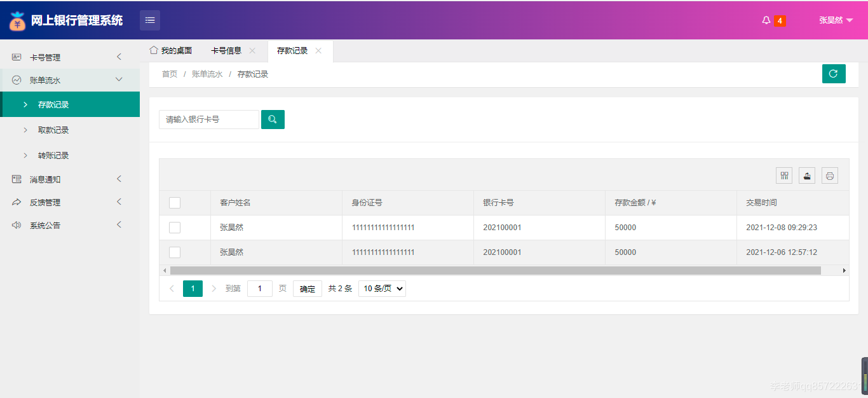The width and height of the screenshot is (868, 398).
Task: Tick the select-all checkbox in the table header
Action: click(x=175, y=203)
